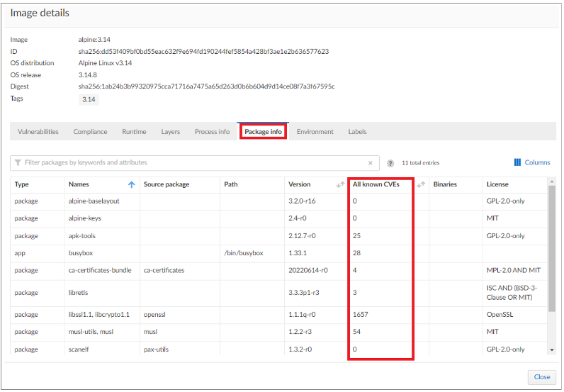This screenshot has height=392, width=564.
Task: Click the alpine:3.14 image value
Action: pyautogui.click(x=94, y=40)
